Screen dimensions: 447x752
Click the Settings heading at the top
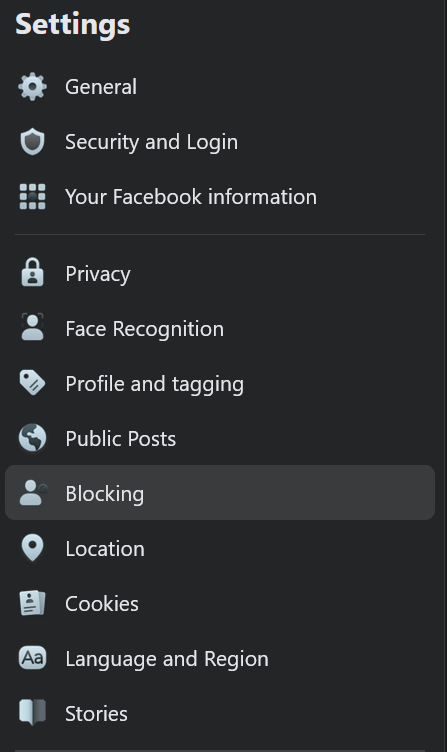click(73, 24)
